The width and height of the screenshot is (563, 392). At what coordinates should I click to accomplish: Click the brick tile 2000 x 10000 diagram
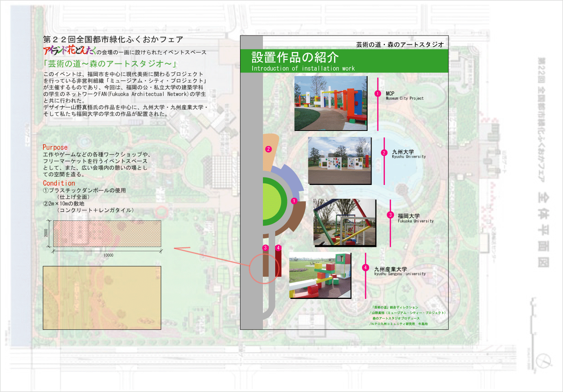coord(107,234)
